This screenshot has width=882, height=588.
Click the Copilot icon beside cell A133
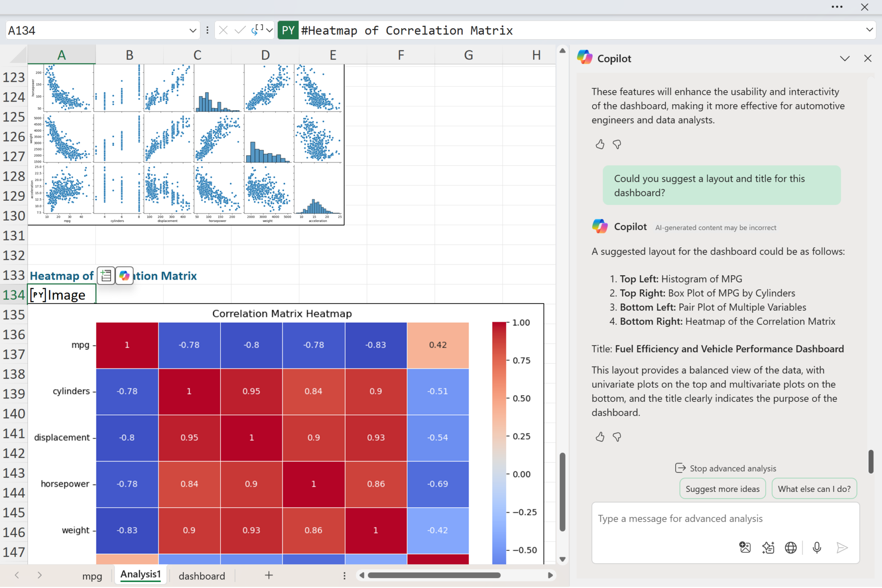124,276
